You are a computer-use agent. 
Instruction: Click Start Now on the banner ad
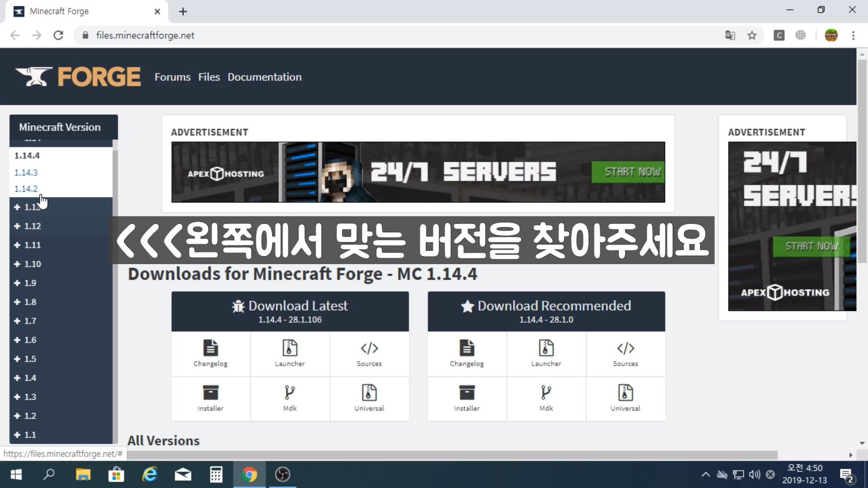628,172
